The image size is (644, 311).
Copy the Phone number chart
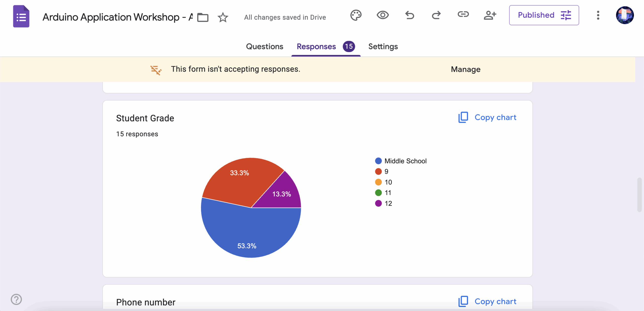487,301
